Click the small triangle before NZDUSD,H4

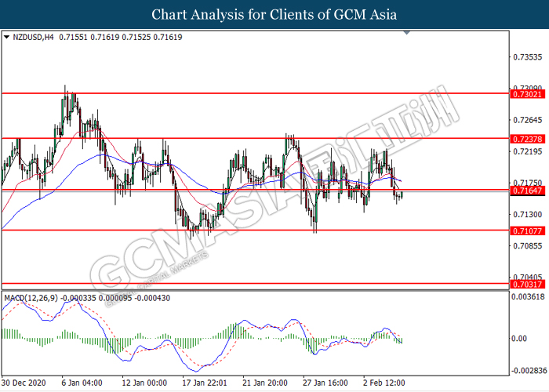pyautogui.click(x=6, y=37)
